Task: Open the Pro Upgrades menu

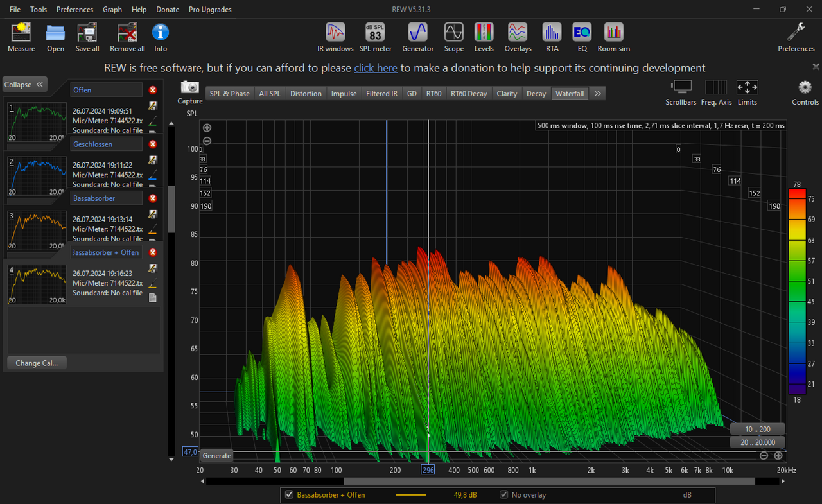Action: [210, 10]
